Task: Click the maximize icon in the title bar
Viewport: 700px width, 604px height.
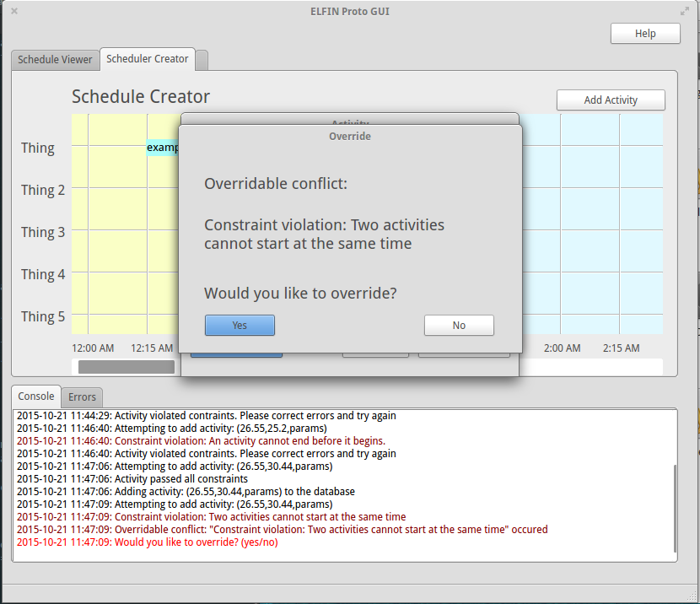Action: point(685,11)
